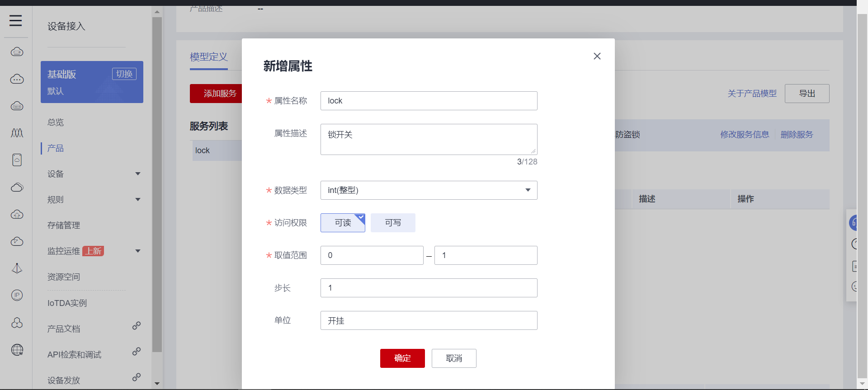Click the sidebar scrollbar down arrow
This screenshot has width=868, height=390.
pos(157,384)
